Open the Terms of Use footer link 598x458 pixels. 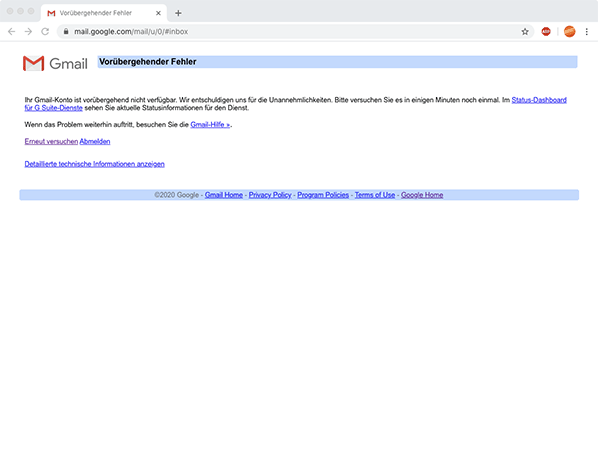tap(375, 195)
